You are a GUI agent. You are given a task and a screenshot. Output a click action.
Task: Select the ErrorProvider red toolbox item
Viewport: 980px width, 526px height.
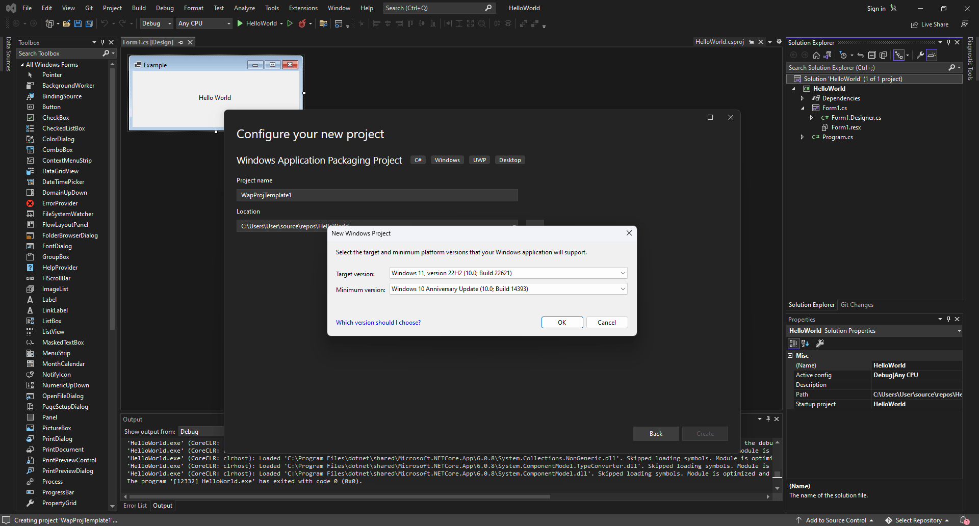pyautogui.click(x=60, y=203)
